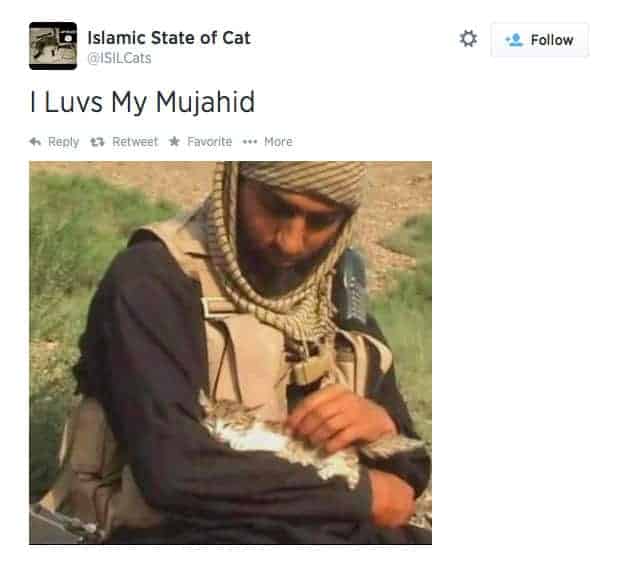Screen dimensions: 623x562
Task: Click the favorite star icon
Action: tap(174, 141)
